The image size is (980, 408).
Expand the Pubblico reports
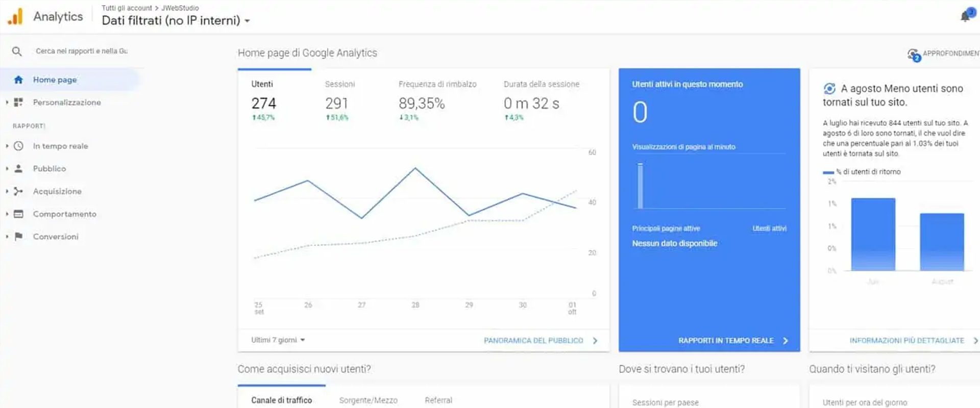7,168
